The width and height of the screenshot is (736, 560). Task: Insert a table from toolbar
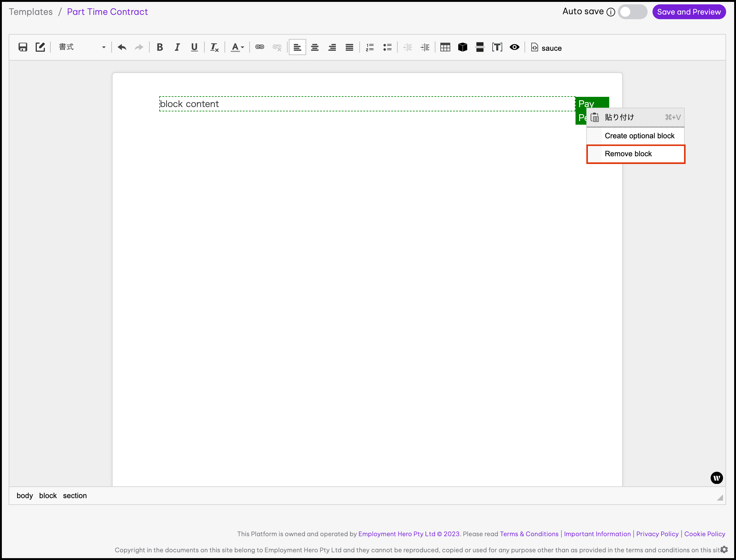445,47
